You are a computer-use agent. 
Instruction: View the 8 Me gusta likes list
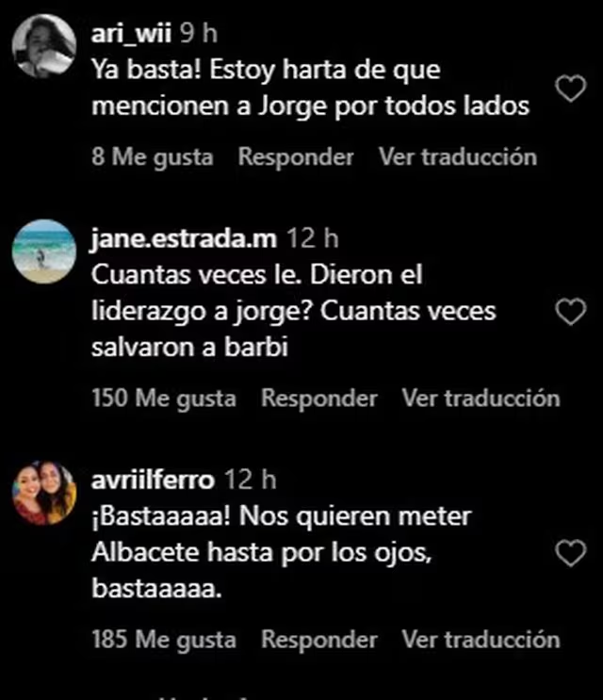pyautogui.click(x=153, y=158)
